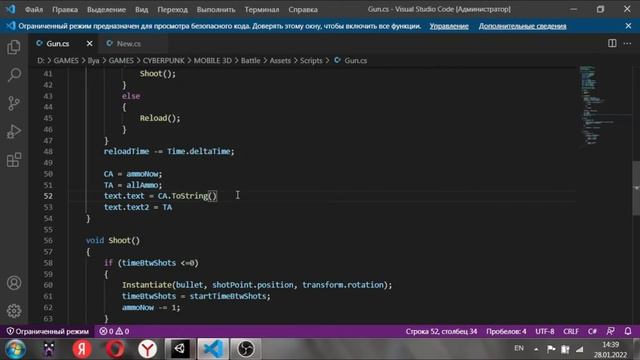
Task: Switch to the New.cs tab
Action: point(129,43)
